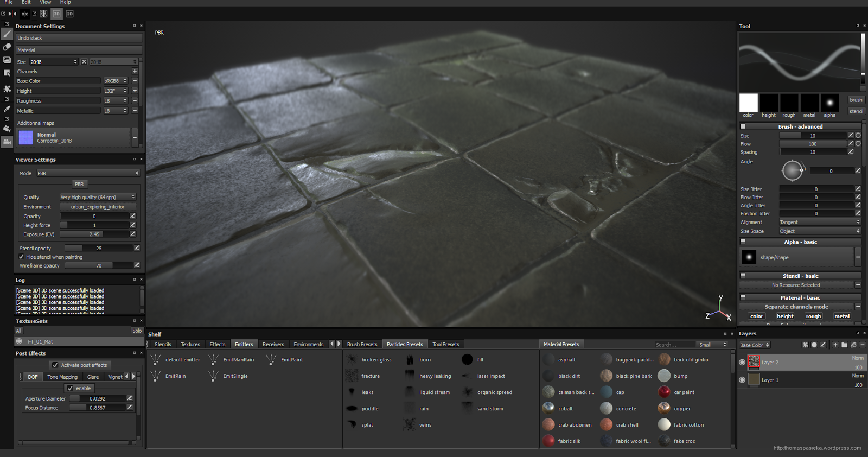Click the Material button in Document Settings
This screenshot has width=868, height=457.
(79, 50)
